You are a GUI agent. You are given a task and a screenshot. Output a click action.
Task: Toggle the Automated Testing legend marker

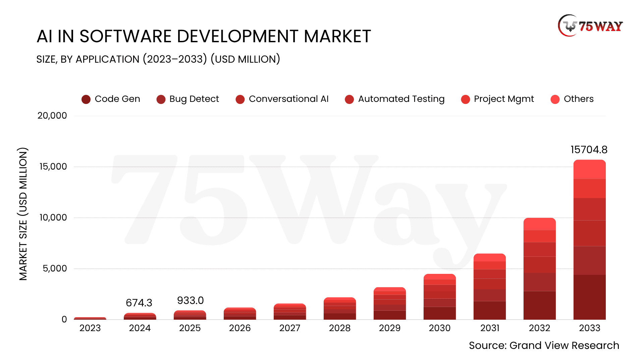349,99
